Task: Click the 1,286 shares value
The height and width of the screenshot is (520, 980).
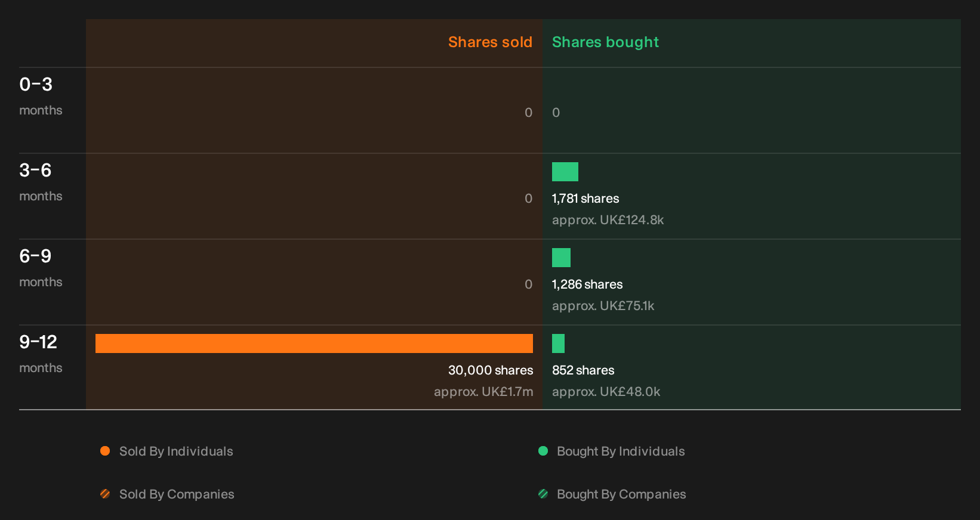Action: 587,284
